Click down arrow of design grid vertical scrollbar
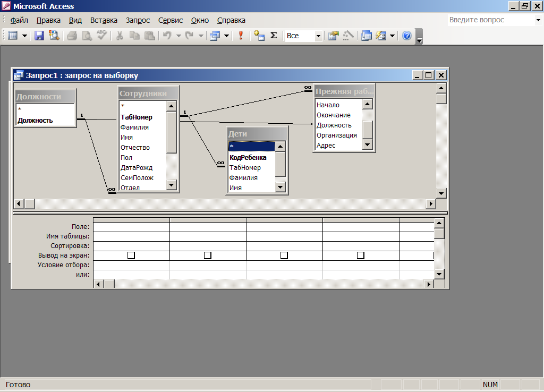Screen dimensions: 544x392 click(439, 274)
